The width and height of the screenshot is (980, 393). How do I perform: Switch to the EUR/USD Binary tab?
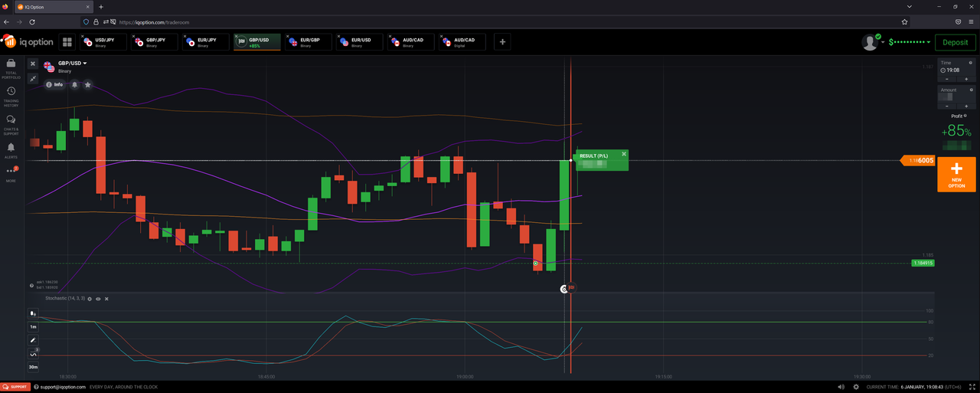point(360,42)
